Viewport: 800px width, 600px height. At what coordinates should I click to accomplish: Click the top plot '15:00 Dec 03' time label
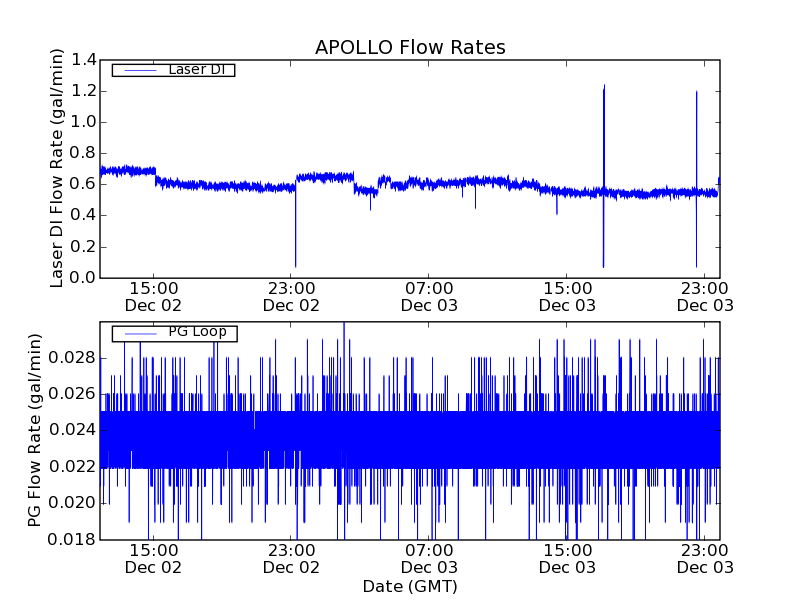coord(567,297)
